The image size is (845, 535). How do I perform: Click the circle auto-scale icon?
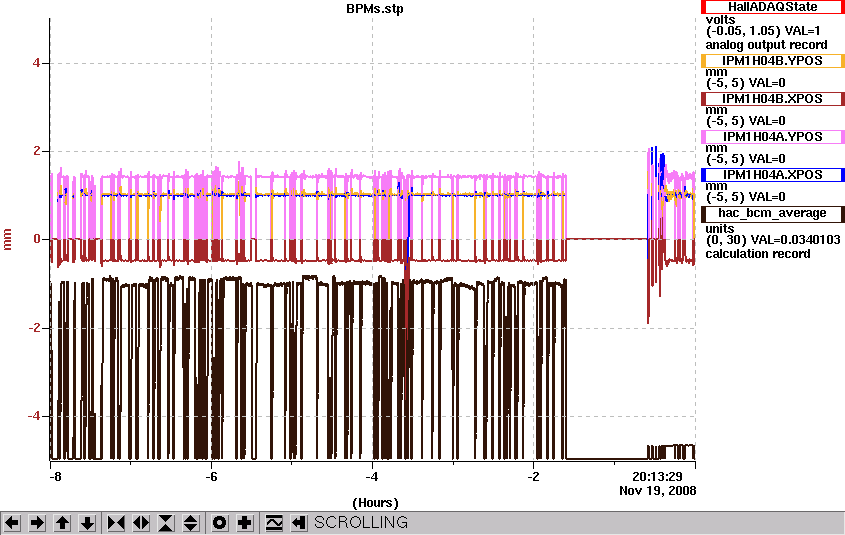click(x=219, y=523)
